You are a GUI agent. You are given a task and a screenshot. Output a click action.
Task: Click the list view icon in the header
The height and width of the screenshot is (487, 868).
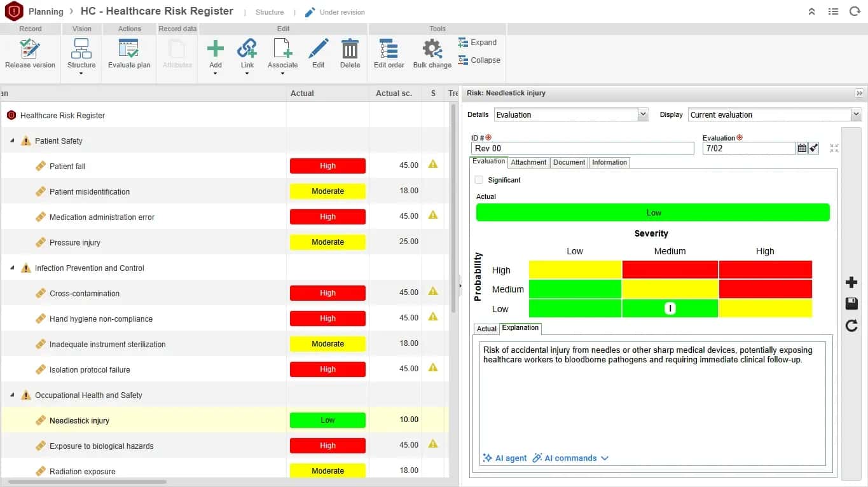(x=833, y=11)
